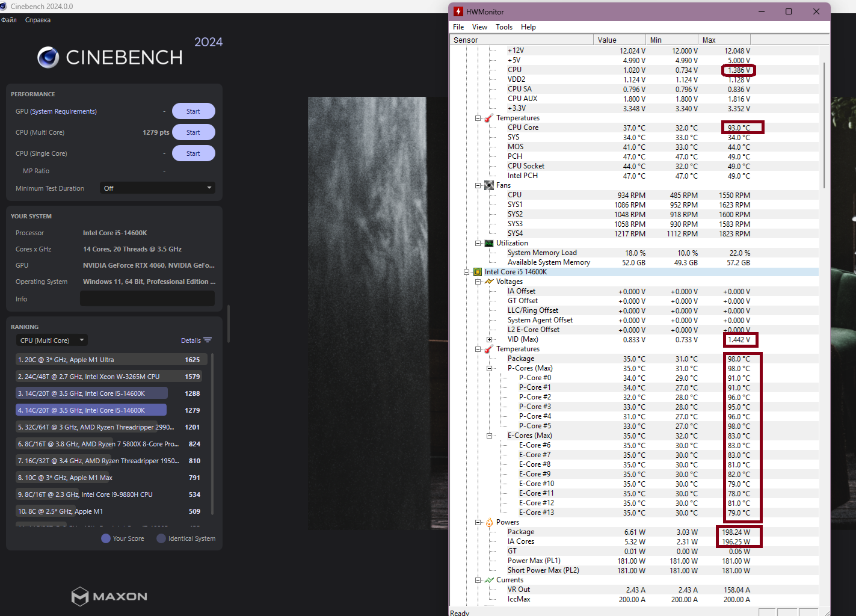Click the Cinebench title bar icon
This screenshot has height=616, width=856.
pos(4,6)
